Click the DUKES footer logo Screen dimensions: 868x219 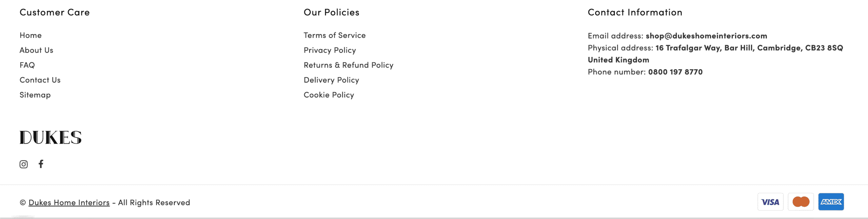click(51, 138)
